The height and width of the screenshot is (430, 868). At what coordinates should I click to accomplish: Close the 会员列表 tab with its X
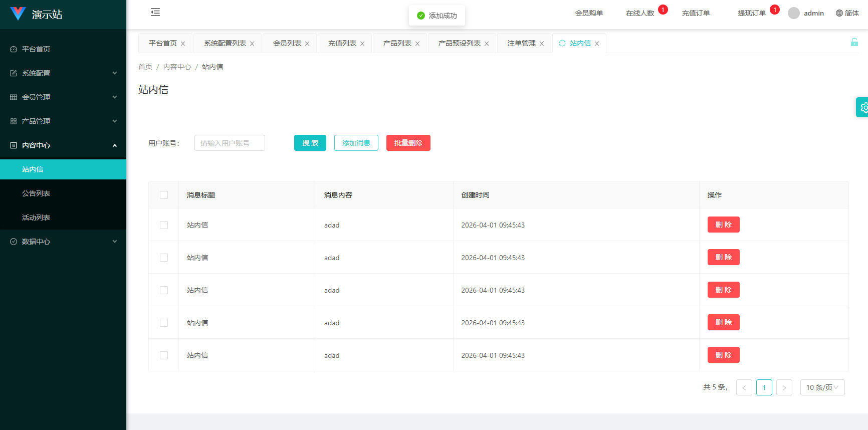click(307, 44)
